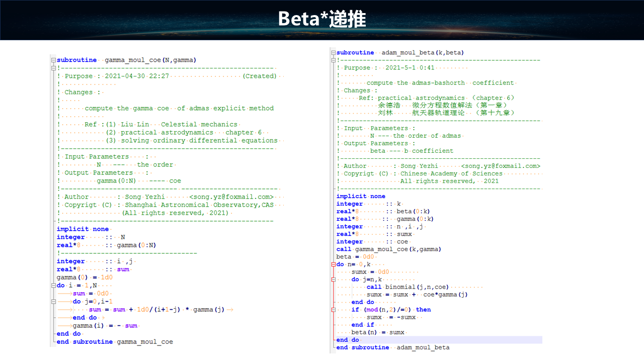
Task: Collapse the comment header fold in gamma_moul_coe
Action: (x=54, y=68)
